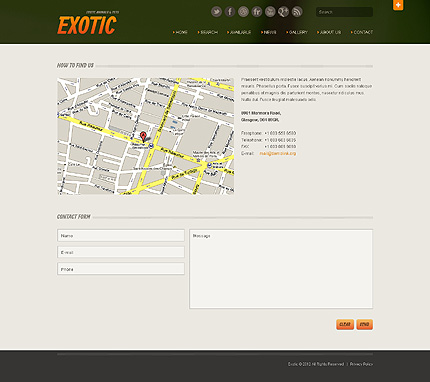This screenshot has height=382, width=430.
Task: Open the Flickr social icon
Action: coord(257,12)
